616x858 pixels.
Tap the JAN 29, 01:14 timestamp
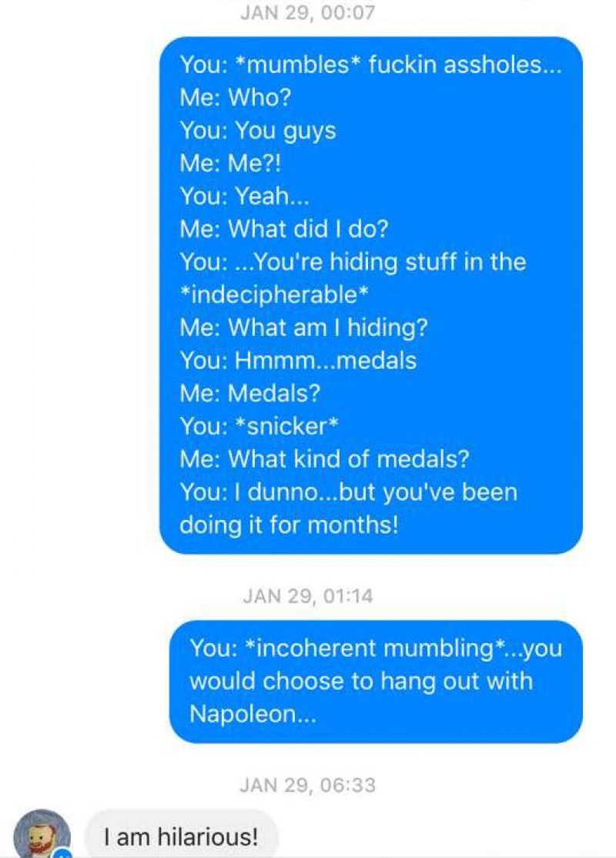click(x=307, y=595)
